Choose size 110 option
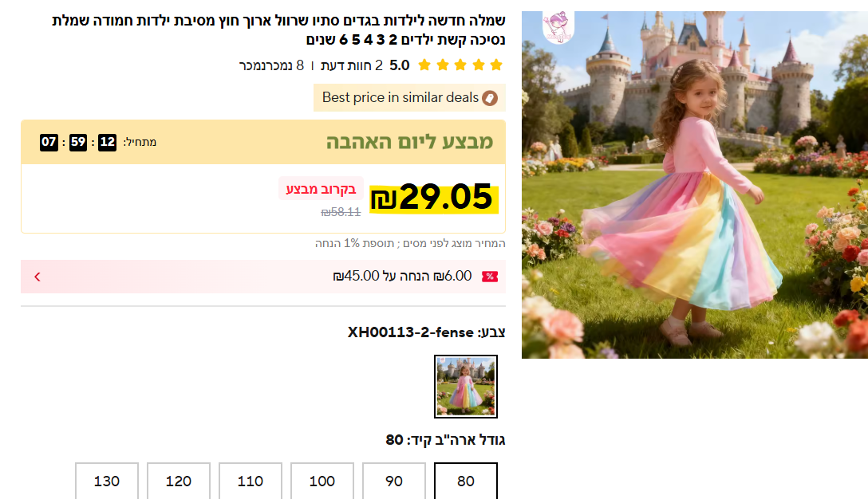 click(251, 481)
